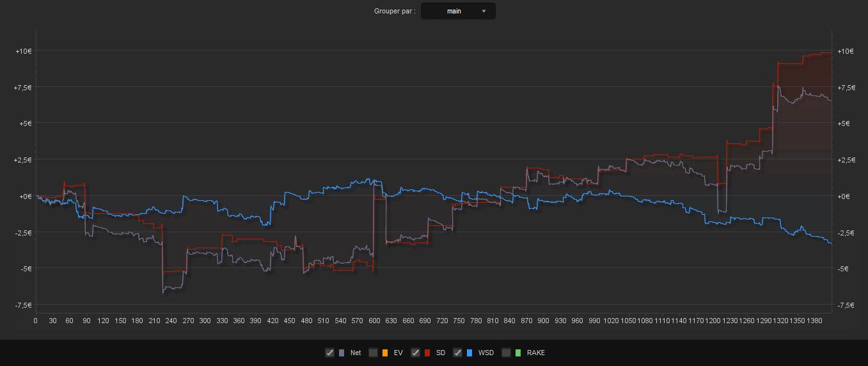The height and width of the screenshot is (366, 868).
Task: Click the x-axis '1380' tick label
Action: pos(814,321)
